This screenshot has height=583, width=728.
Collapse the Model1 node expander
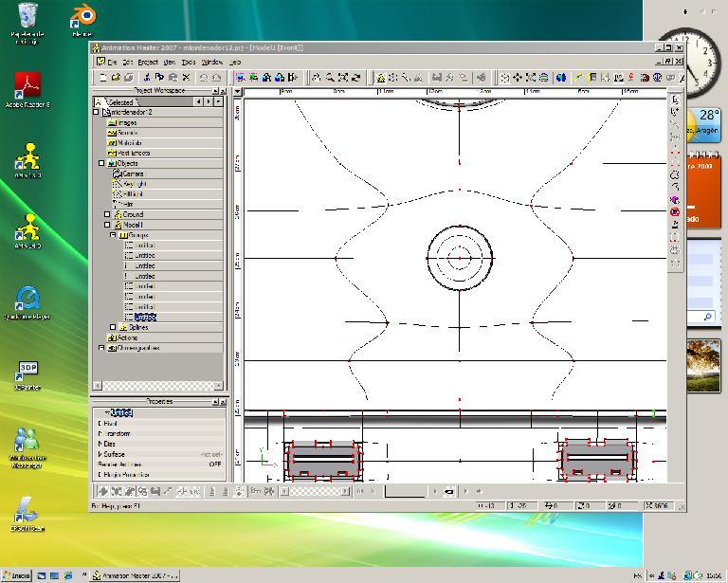click(x=107, y=225)
